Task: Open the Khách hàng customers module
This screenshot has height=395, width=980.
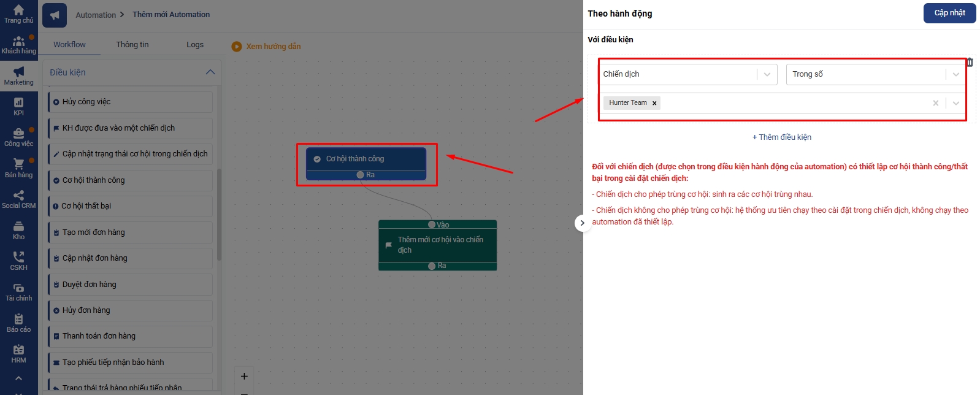Action: 18,45
